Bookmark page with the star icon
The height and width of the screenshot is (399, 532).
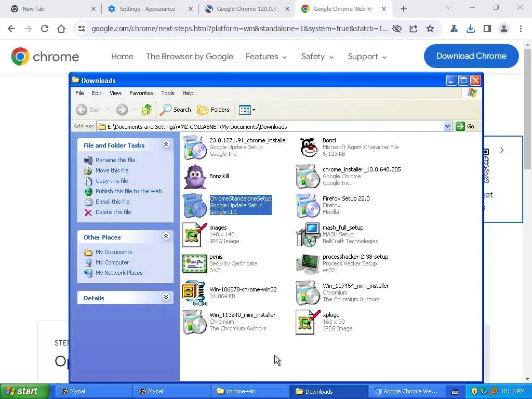pos(430,29)
